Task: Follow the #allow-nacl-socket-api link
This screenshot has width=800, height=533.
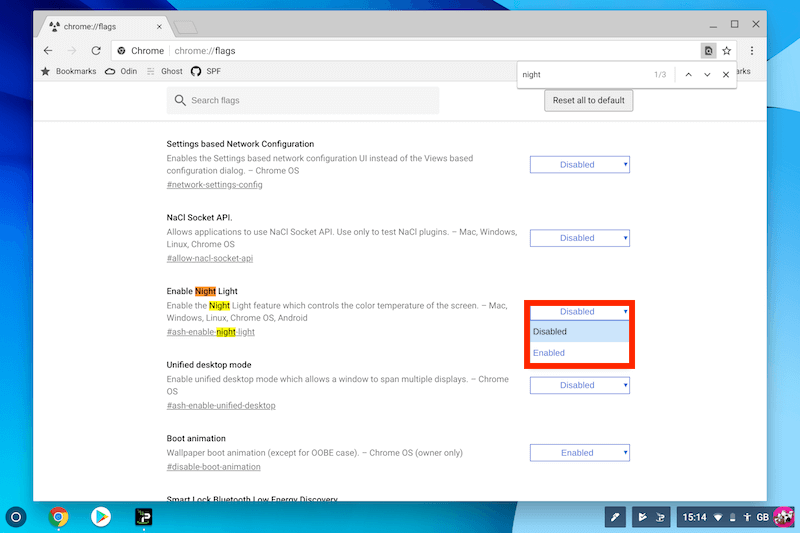Action: click(210, 258)
